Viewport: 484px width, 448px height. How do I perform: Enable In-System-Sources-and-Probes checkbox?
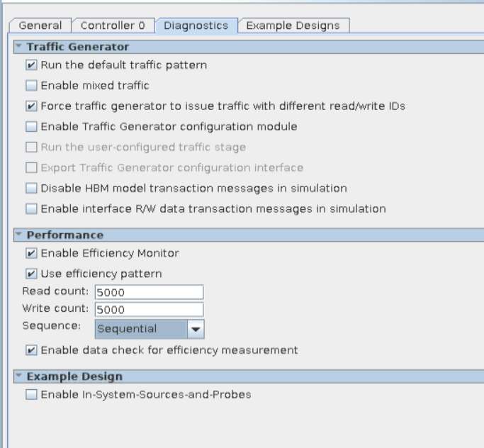(x=31, y=395)
